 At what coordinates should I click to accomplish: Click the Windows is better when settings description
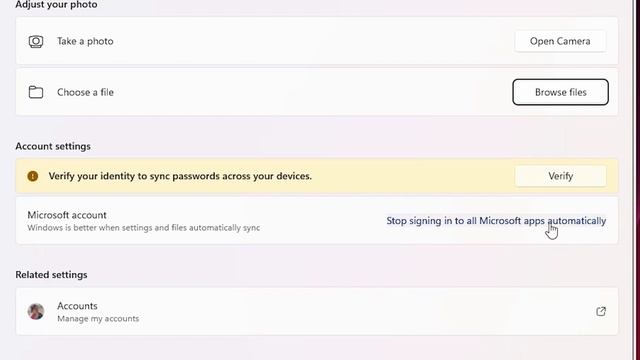[144, 228]
